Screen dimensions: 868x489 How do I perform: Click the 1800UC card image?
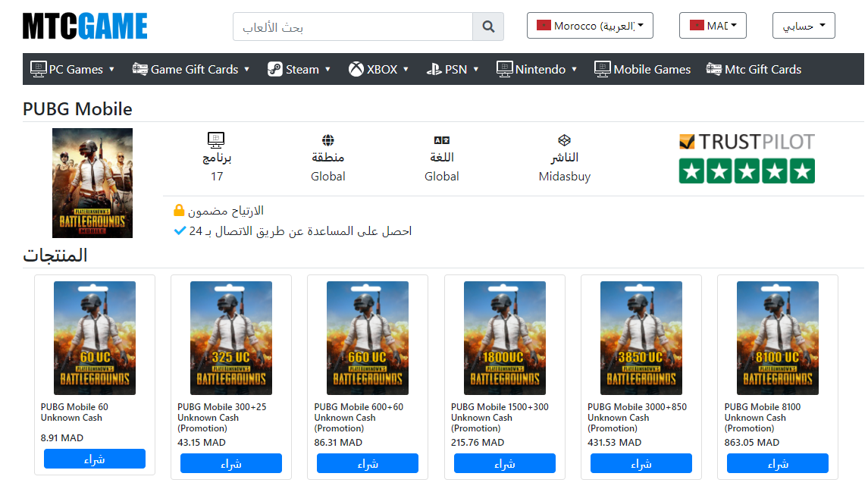[x=505, y=338]
